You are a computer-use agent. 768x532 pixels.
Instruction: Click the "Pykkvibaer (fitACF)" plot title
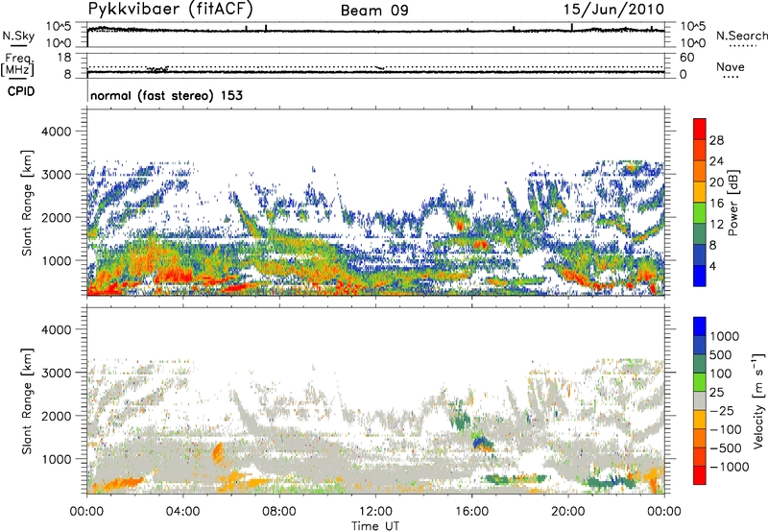click(171, 10)
